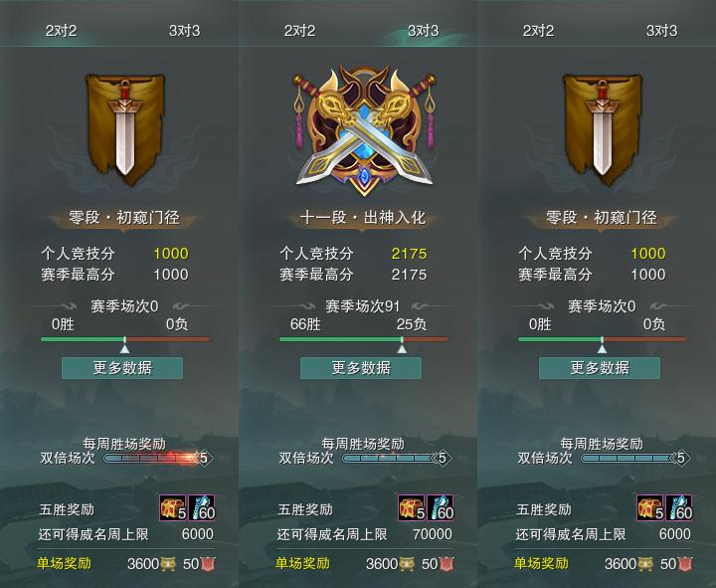Image resolution: width=716 pixels, height=588 pixels.
Task: Click the left panel sword banner rank emblem
Action: coord(125,129)
